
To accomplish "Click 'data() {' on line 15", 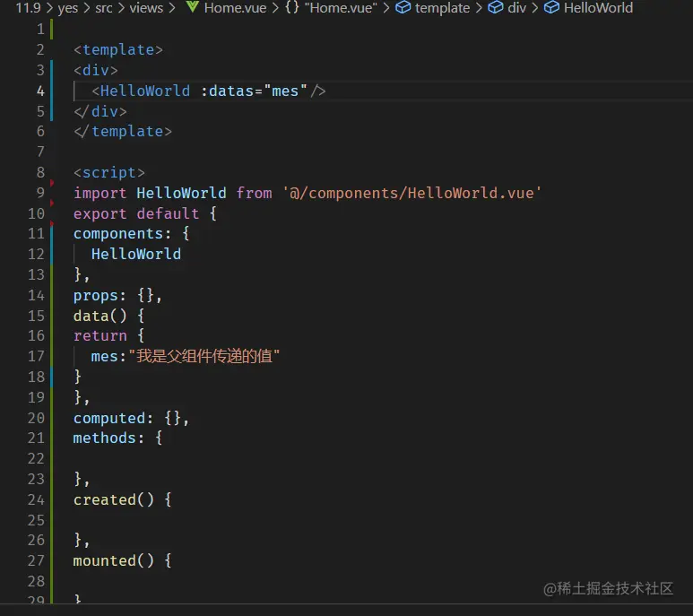I will (x=108, y=316).
